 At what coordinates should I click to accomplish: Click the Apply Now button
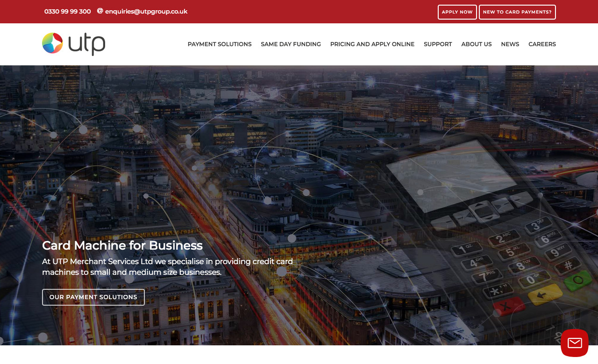(457, 12)
